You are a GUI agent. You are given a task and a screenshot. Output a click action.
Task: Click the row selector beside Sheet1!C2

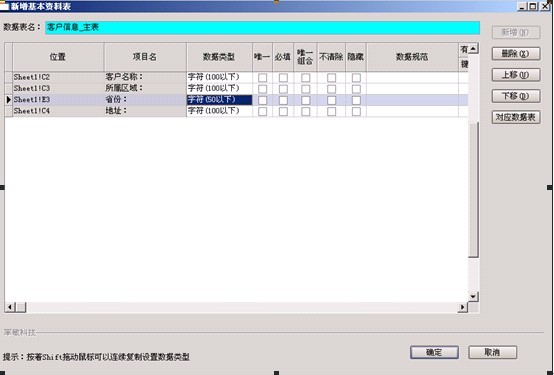pos(9,77)
